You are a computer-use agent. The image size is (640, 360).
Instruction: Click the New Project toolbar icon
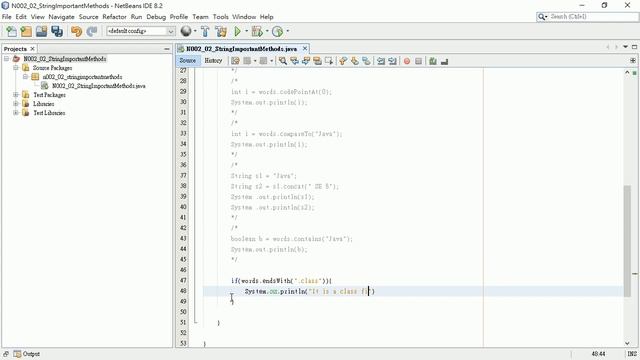click(x=26, y=31)
